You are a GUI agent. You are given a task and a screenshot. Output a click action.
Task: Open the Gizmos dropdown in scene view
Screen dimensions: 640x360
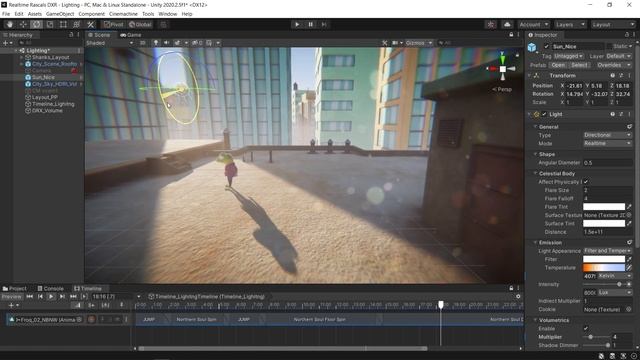pos(419,43)
